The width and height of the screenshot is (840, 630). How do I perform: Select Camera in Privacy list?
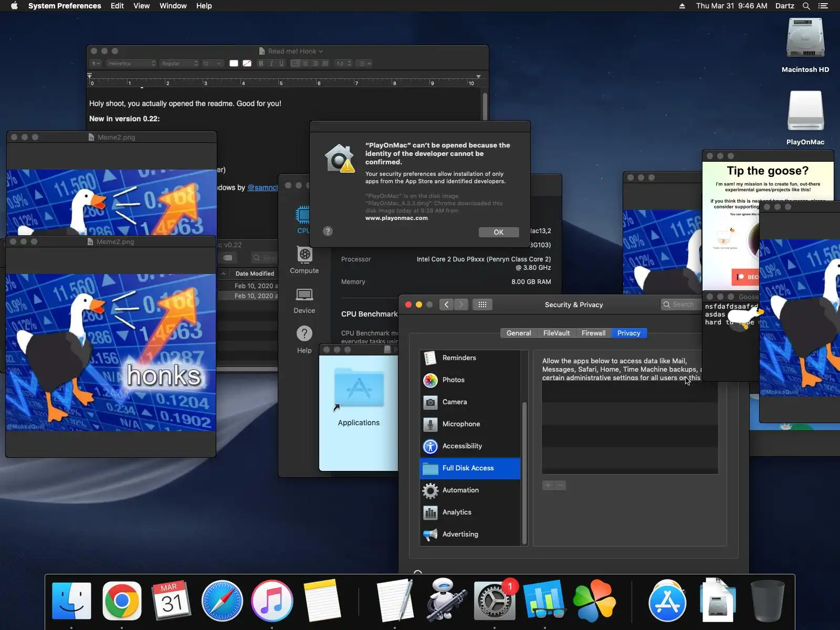pos(470,402)
